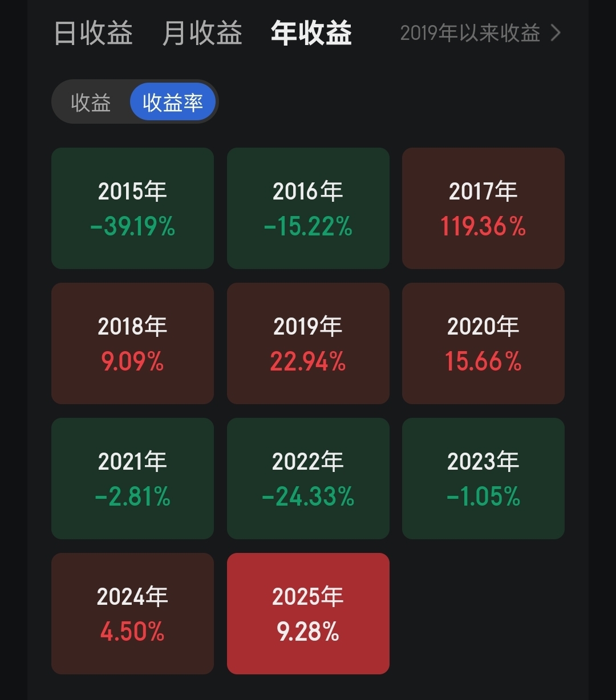Select the 年收益 tab
The height and width of the screenshot is (700, 616).
(x=311, y=33)
